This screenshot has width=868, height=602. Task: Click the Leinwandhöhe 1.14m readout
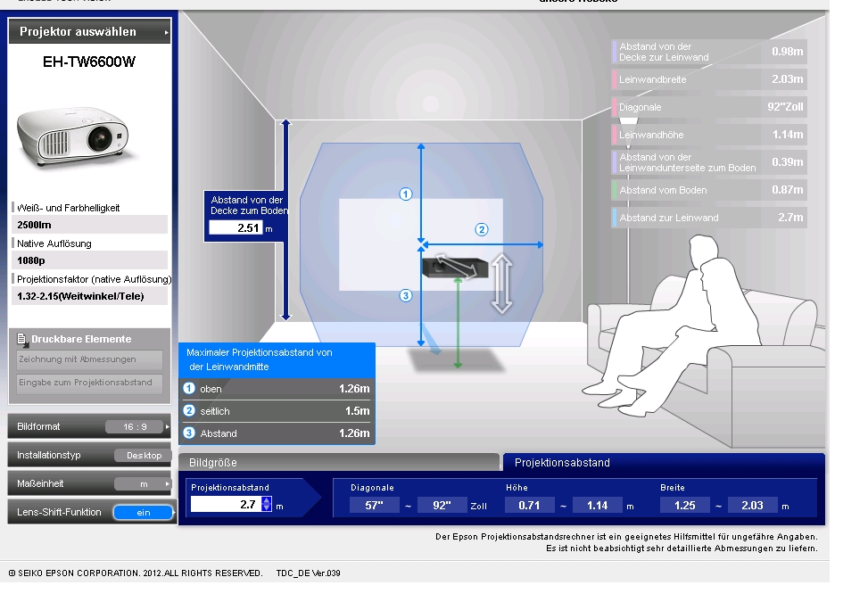point(709,135)
